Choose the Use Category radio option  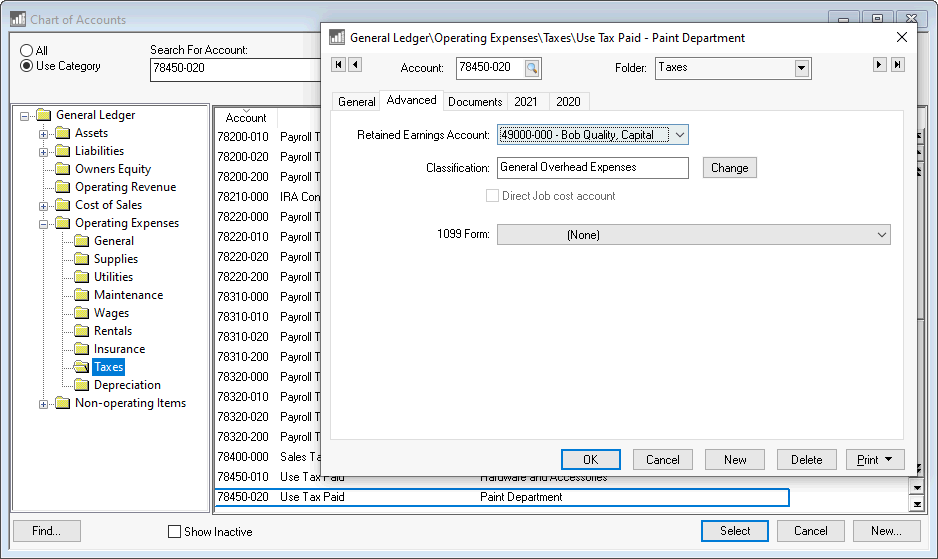click(27, 66)
